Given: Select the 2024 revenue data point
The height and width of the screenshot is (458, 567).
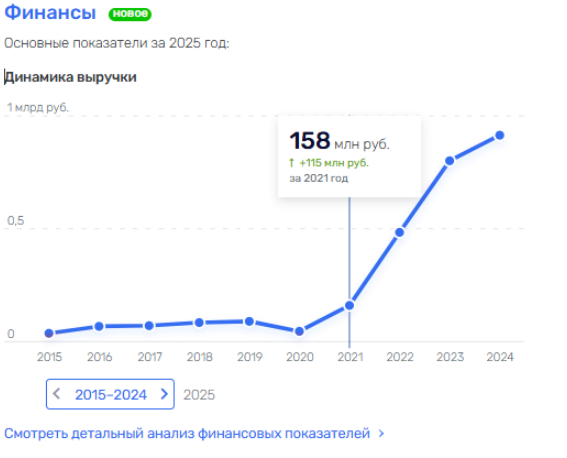Looking at the screenshot, I should (500, 135).
